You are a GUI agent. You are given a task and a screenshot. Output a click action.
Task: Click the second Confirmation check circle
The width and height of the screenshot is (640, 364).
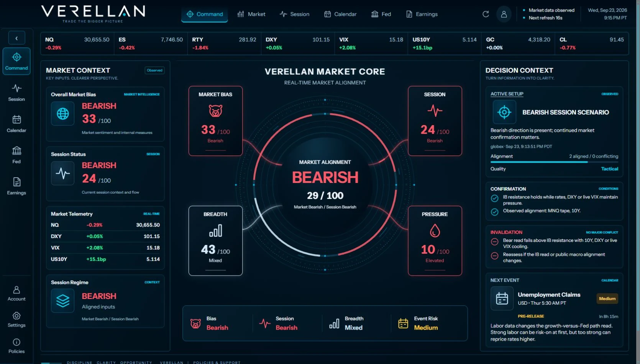coord(494,212)
